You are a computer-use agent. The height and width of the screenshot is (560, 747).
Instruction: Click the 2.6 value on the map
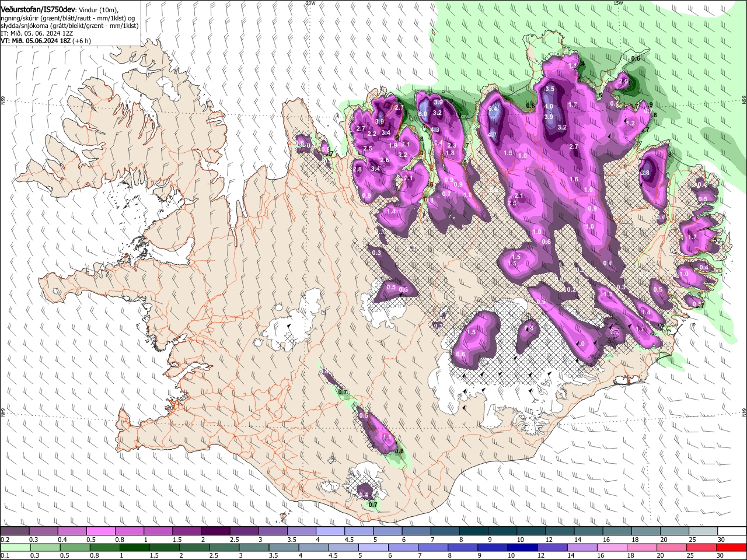(385, 160)
